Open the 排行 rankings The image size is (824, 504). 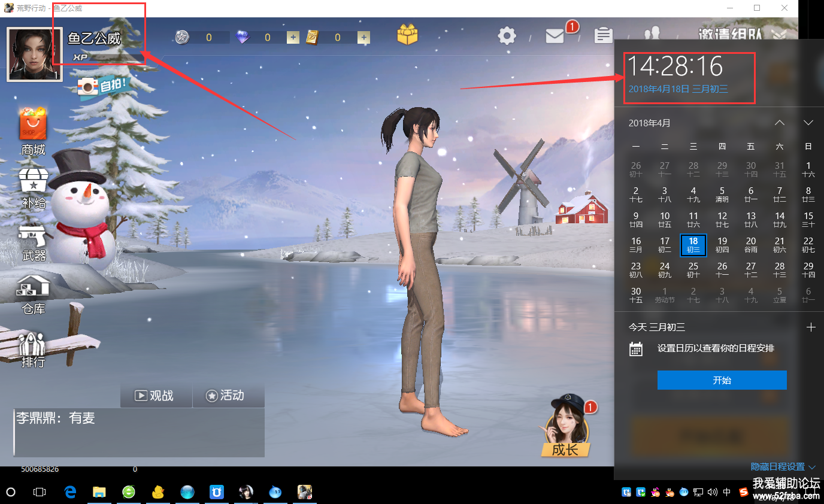pyautogui.click(x=34, y=350)
